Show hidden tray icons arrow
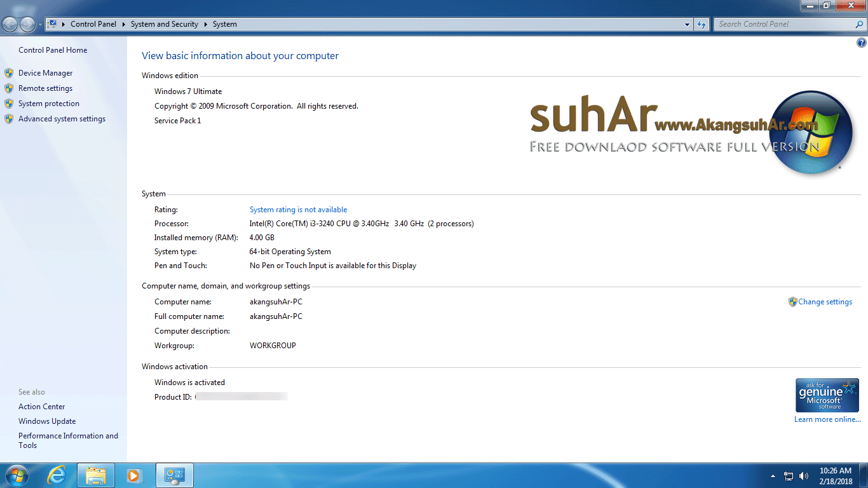The image size is (868, 488). [x=773, y=476]
